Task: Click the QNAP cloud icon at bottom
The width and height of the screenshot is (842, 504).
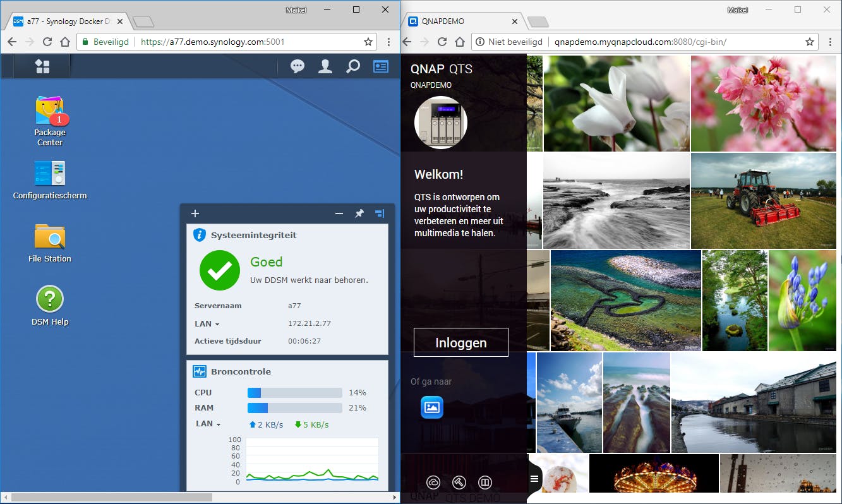Action: click(x=433, y=483)
